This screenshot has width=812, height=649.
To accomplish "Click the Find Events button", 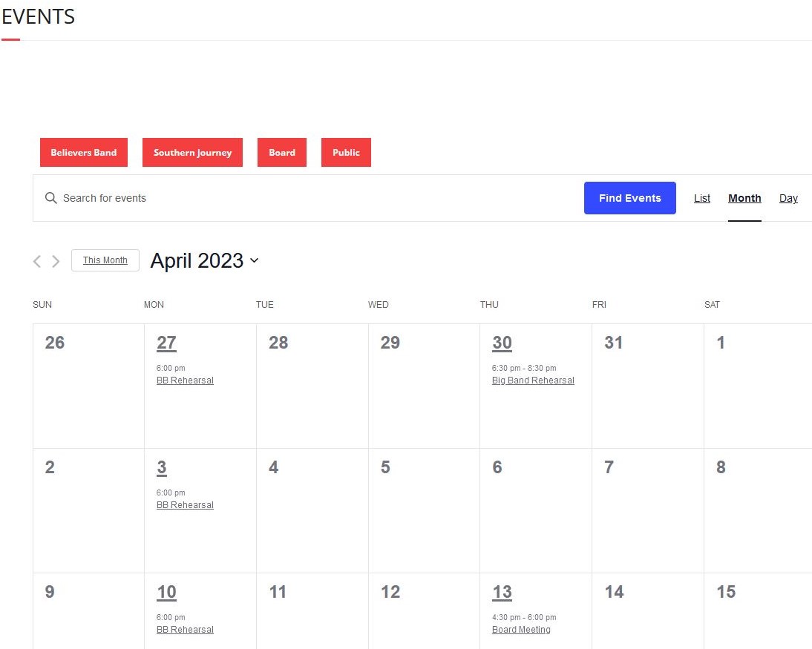I will (x=629, y=198).
